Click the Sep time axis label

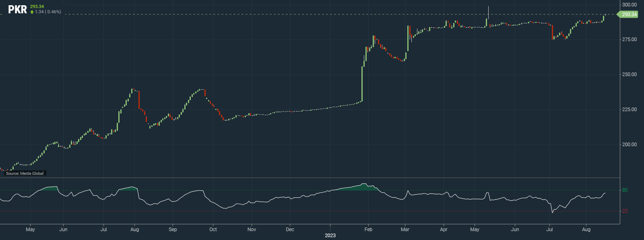[x=173, y=230]
